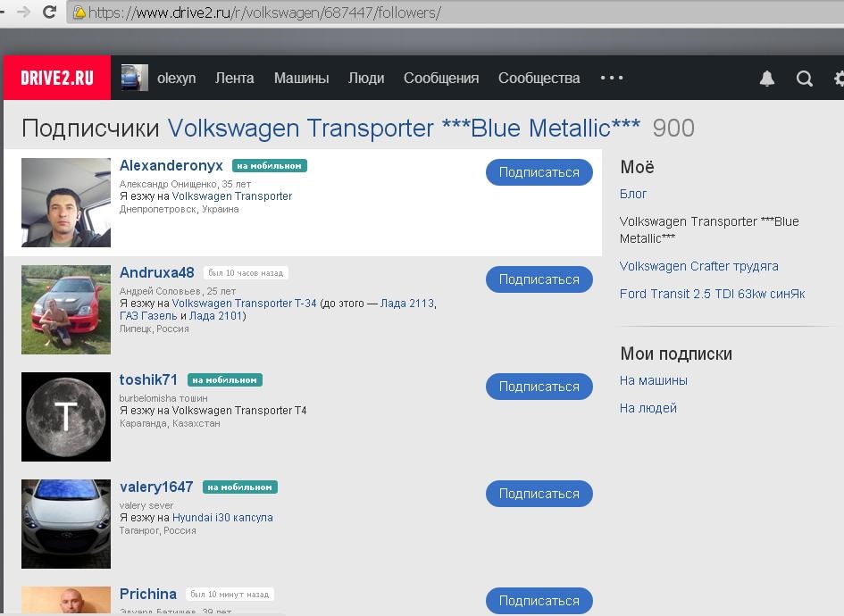This screenshot has width=844, height=616.
Task: Open Hyundai i30 капсула link
Action: (x=222, y=517)
